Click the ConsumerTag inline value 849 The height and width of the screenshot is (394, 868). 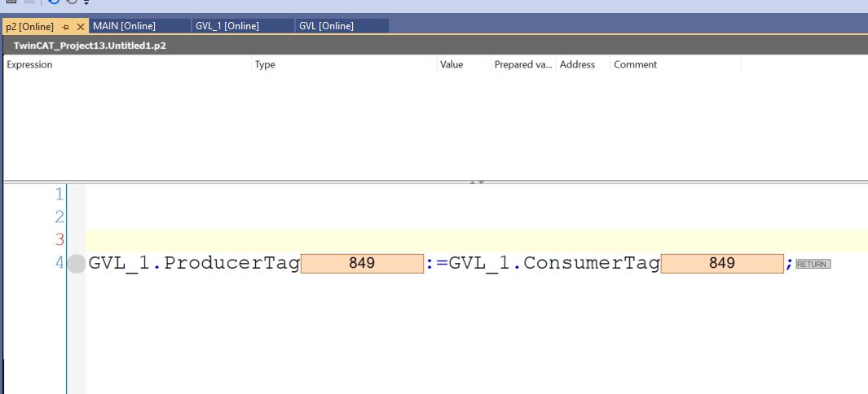tap(722, 264)
